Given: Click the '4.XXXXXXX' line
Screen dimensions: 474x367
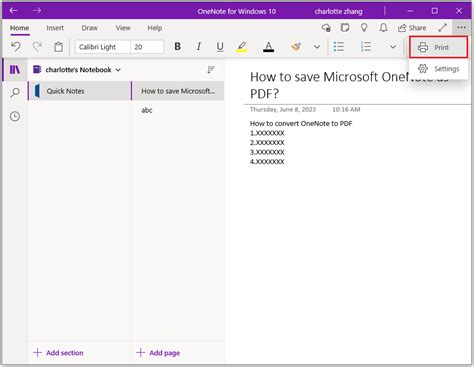Looking at the screenshot, I should tap(267, 162).
